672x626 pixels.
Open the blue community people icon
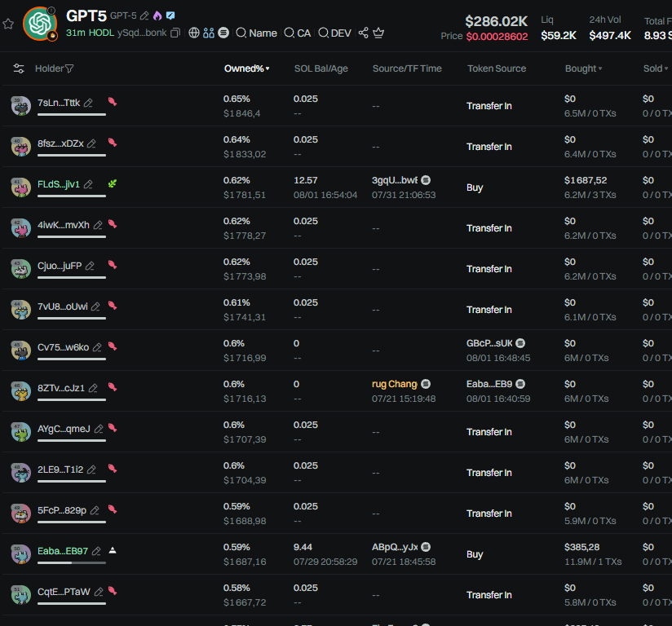click(209, 33)
